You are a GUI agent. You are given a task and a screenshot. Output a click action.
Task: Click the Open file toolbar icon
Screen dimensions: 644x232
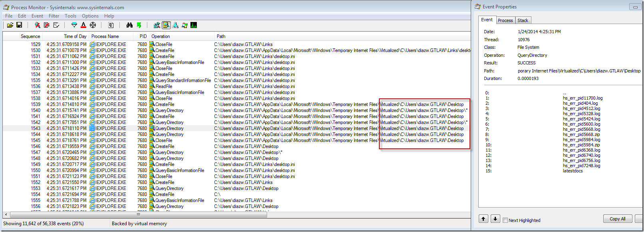(x=10, y=25)
